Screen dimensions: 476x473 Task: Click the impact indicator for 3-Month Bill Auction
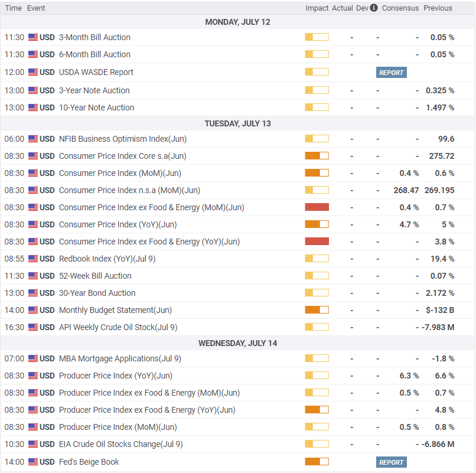(317, 37)
